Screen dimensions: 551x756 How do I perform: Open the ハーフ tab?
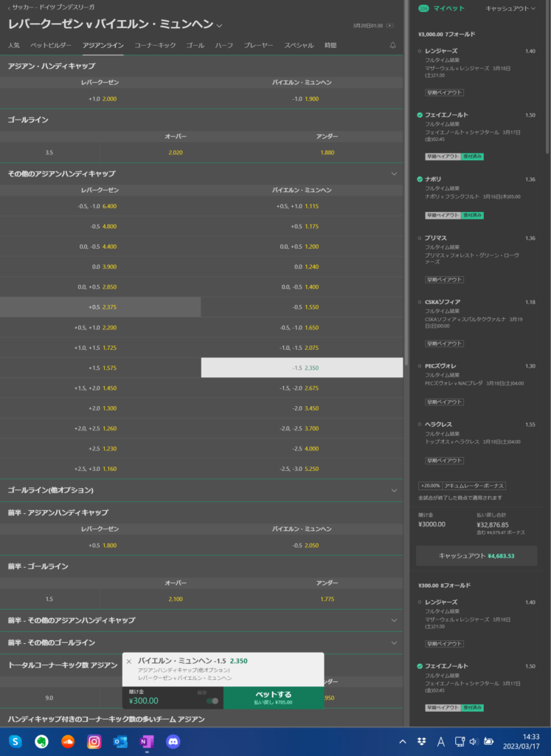[x=224, y=45]
